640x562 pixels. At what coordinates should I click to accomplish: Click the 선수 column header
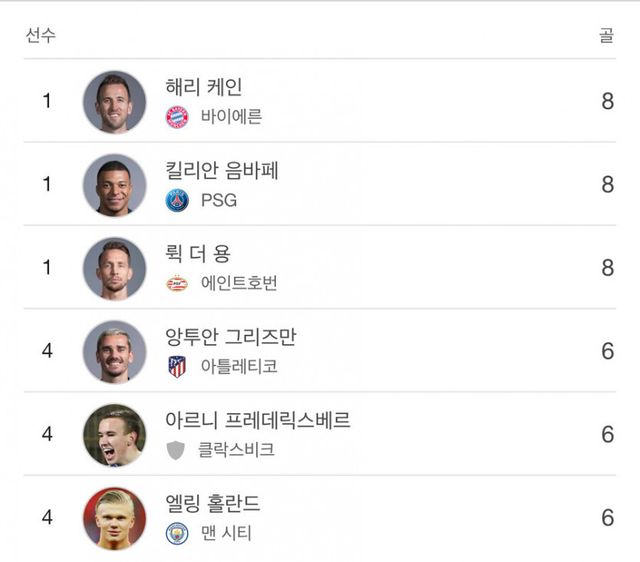pos(40,36)
